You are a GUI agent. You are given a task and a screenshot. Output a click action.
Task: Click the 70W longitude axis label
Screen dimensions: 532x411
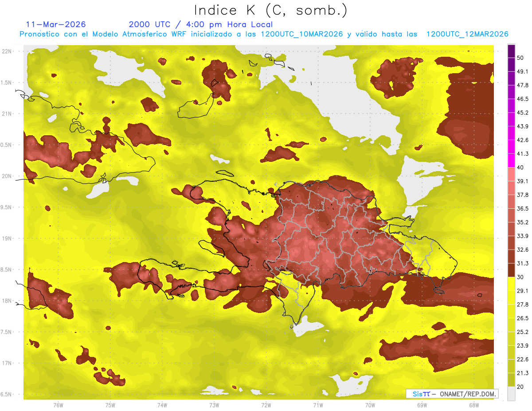point(370,405)
